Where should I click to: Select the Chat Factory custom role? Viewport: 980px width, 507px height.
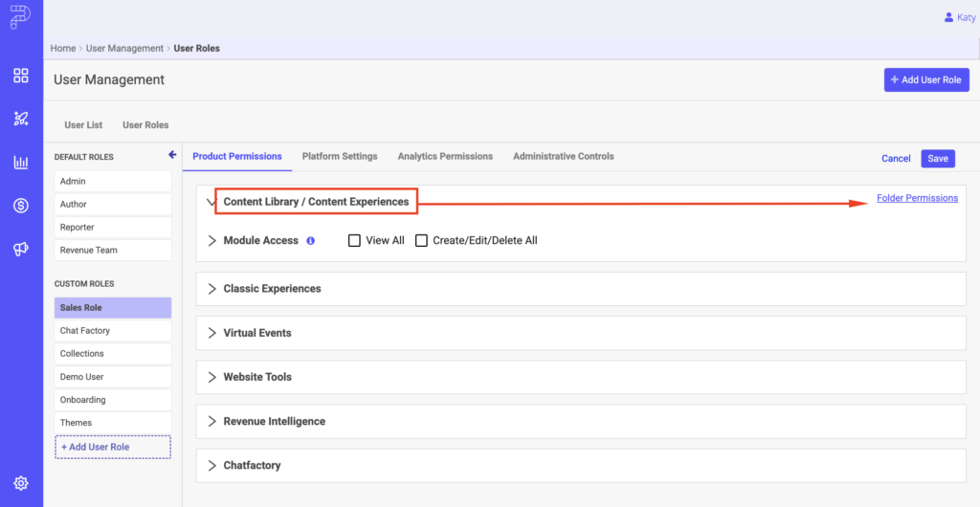point(113,331)
